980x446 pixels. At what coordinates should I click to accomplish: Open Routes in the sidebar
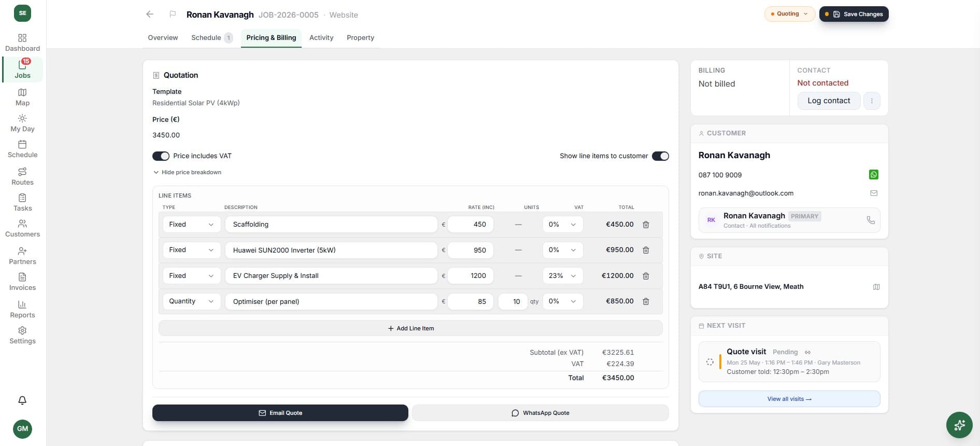[x=22, y=176]
